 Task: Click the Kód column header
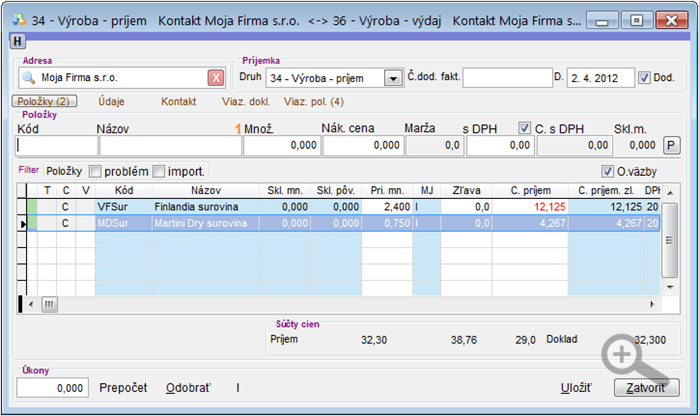123,190
